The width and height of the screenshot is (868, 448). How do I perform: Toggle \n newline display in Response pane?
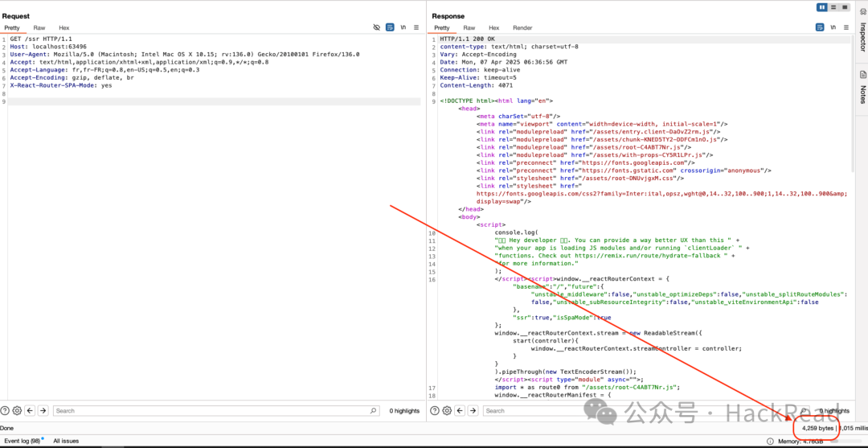tap(833, 27)
